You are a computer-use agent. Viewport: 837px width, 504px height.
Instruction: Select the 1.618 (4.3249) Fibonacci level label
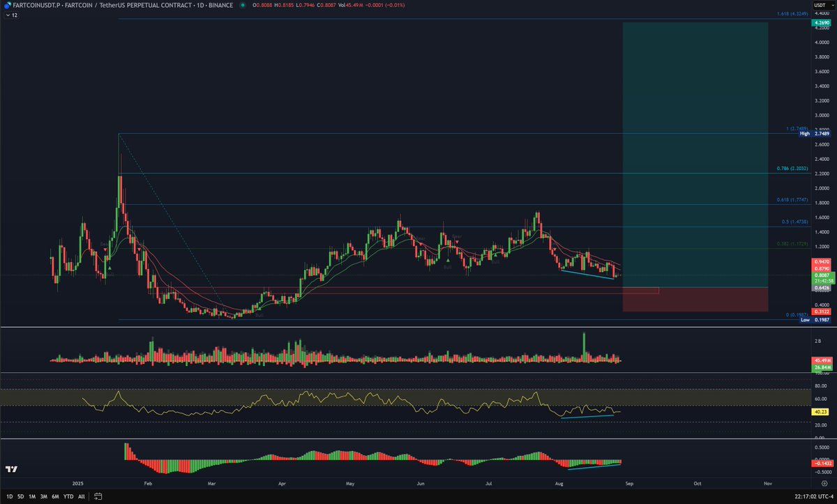[x=793, y=14]
